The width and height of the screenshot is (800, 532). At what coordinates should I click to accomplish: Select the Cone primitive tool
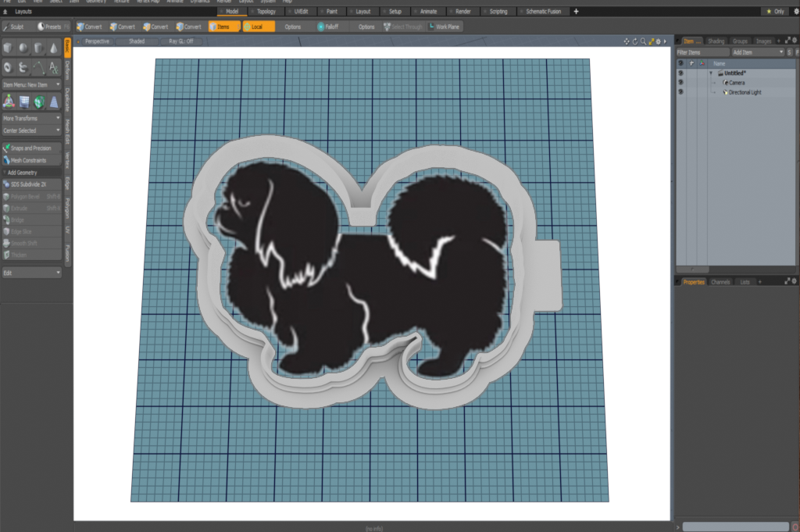54,48
